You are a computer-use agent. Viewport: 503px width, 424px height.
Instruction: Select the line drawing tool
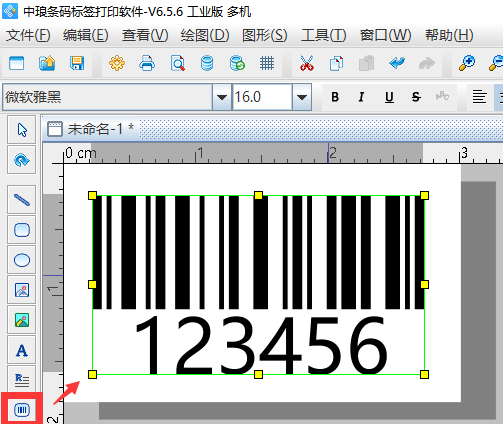[22, 200]
